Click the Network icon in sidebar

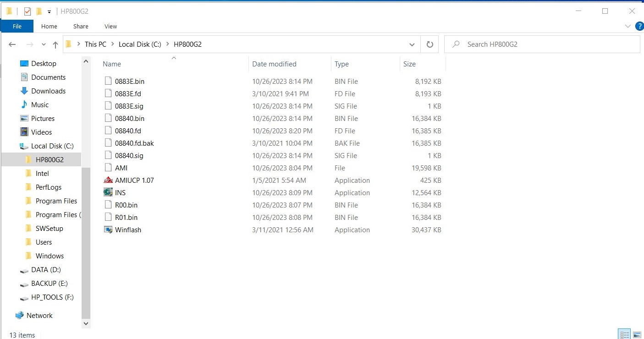coord(20,315)
